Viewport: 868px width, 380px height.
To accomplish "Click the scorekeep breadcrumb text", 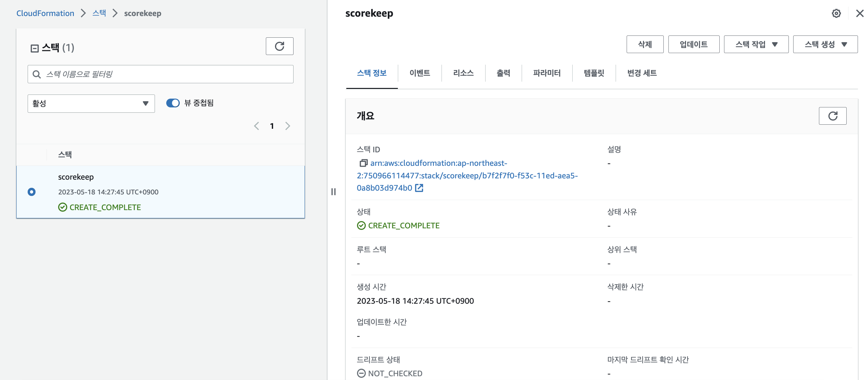I will click(143, 13).
